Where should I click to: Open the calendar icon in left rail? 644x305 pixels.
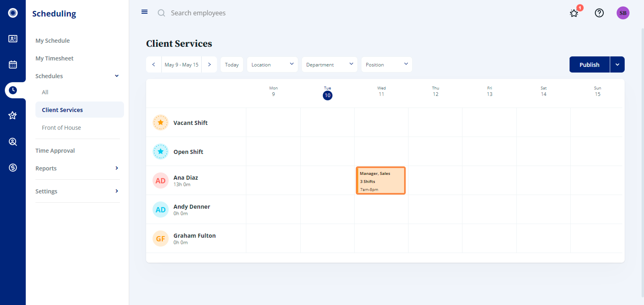pos(13,64)
